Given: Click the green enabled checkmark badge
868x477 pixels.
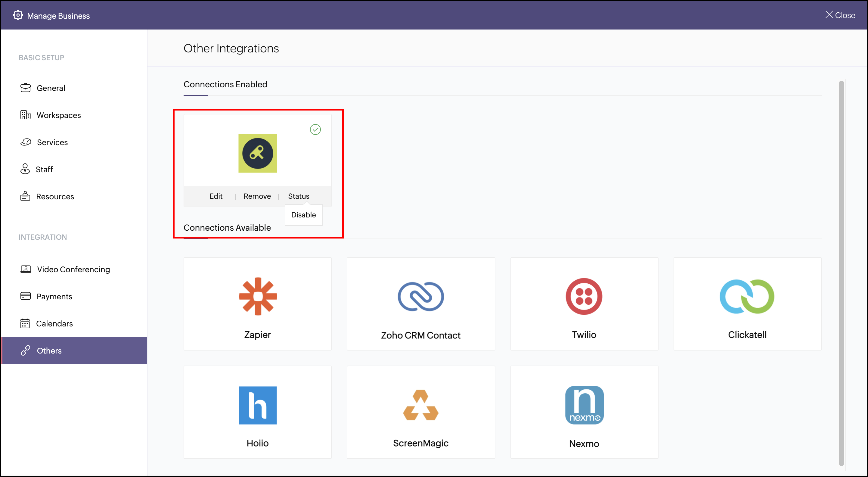Looking at the screenshot, I should (315, 129).
